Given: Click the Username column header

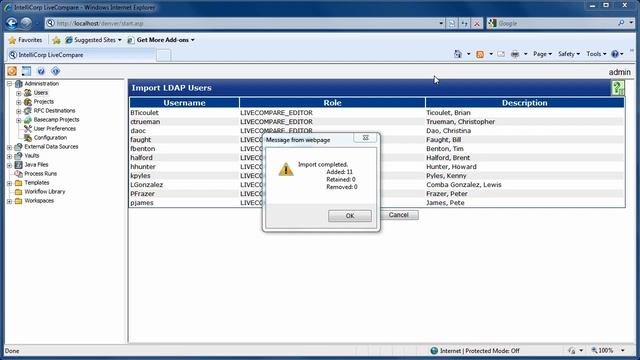Looking at the screenshot, I should [x=184, y=103].
